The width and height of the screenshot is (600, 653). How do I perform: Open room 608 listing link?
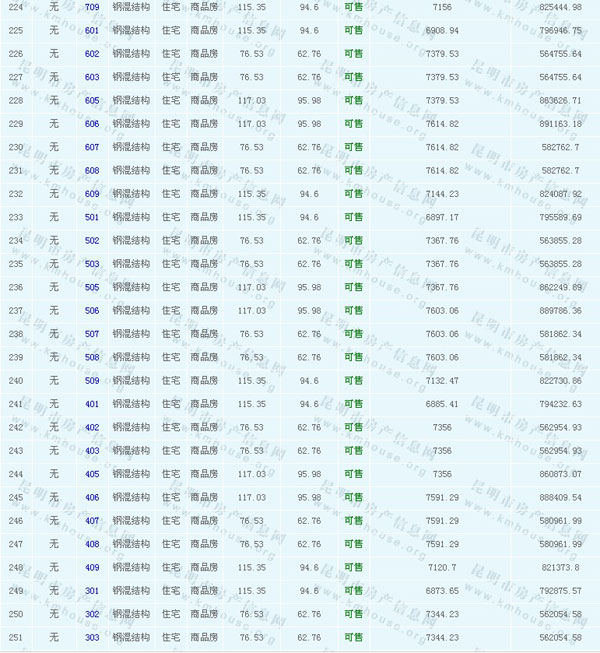(92, 170)
